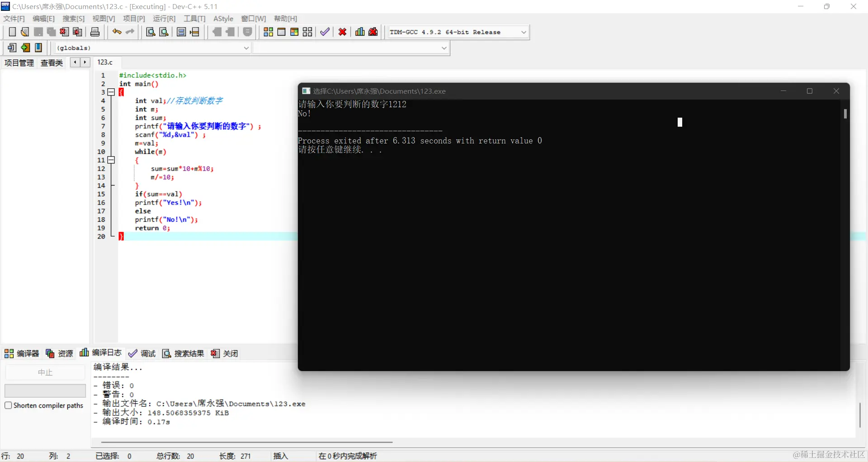This screenshot has width=868, height=462.
Task: Click the Close All files toolbar icon
Action: click(x=78, y=32)
